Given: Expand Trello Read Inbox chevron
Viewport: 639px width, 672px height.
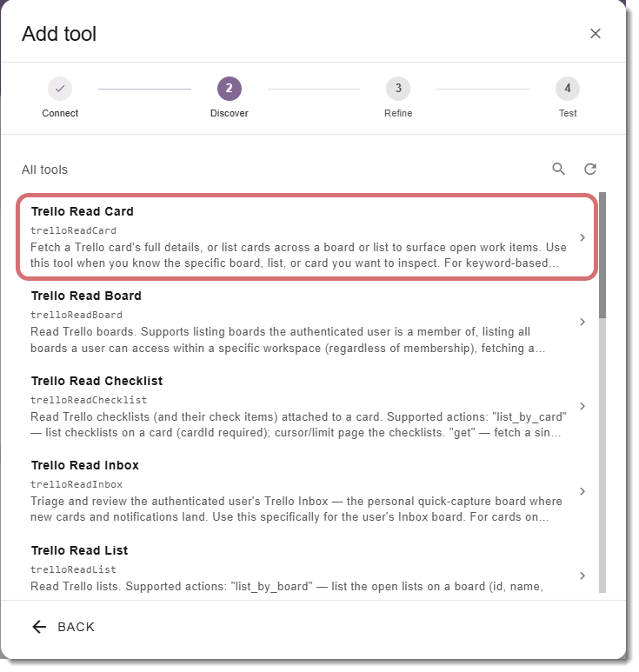Looking at the screenshot, I should pos(582,491).
